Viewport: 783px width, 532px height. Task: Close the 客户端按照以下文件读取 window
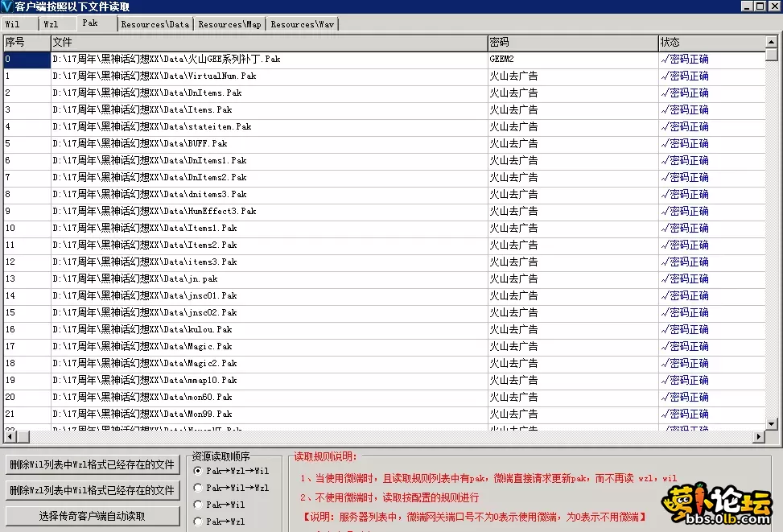[774, 6]
